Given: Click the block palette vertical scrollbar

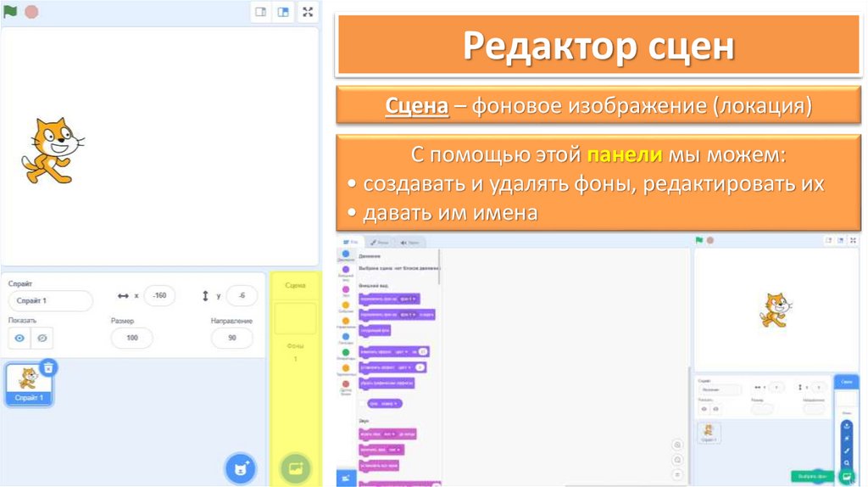Looking at the screenshot, I should point(440,267).
